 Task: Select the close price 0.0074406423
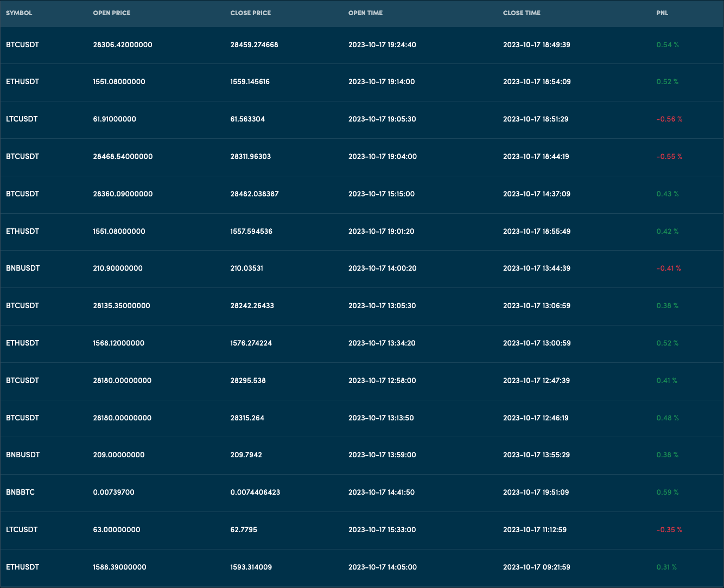click(x=255, y=493)
